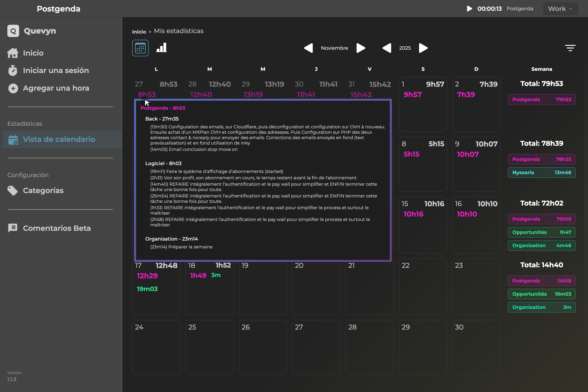Click the Opportunités 1h47 weekly tag
588x392 pixels.
pyautogui.click(x=541, y=232)
